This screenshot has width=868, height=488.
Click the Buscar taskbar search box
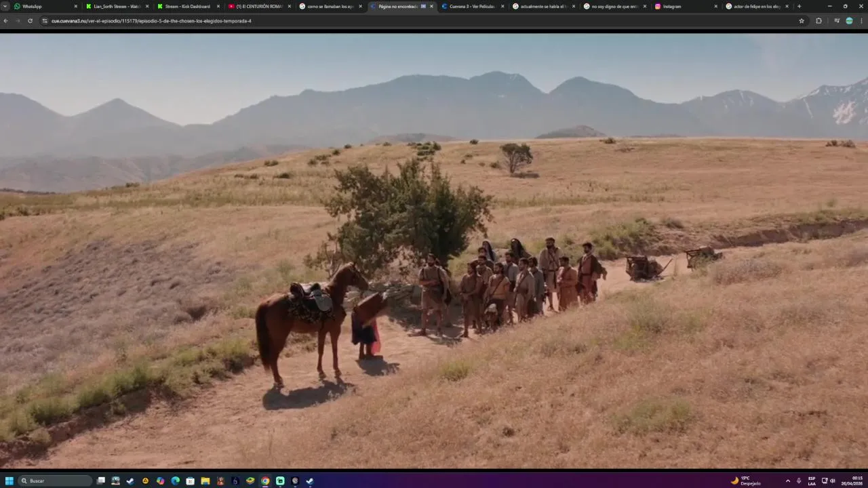click(56, 481)
